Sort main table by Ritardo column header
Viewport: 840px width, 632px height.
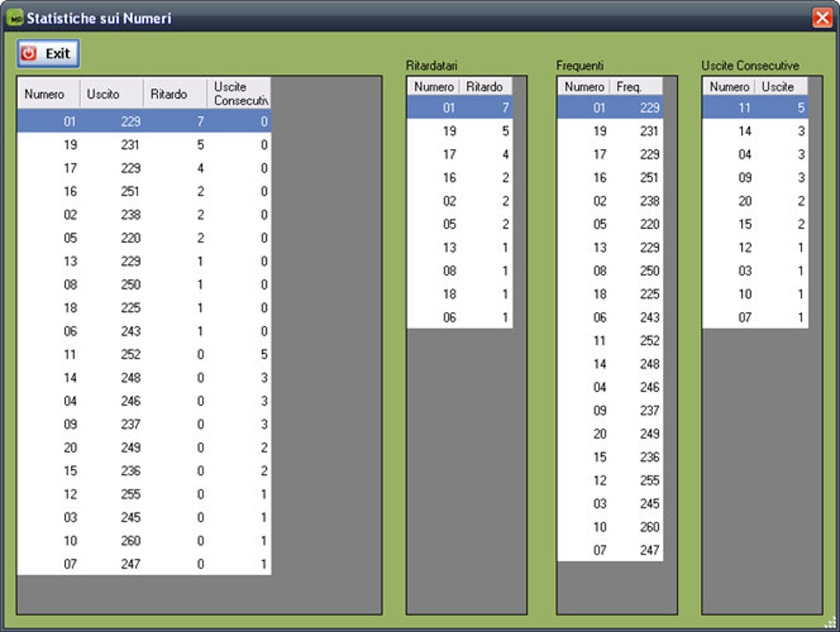coord(175,94)
